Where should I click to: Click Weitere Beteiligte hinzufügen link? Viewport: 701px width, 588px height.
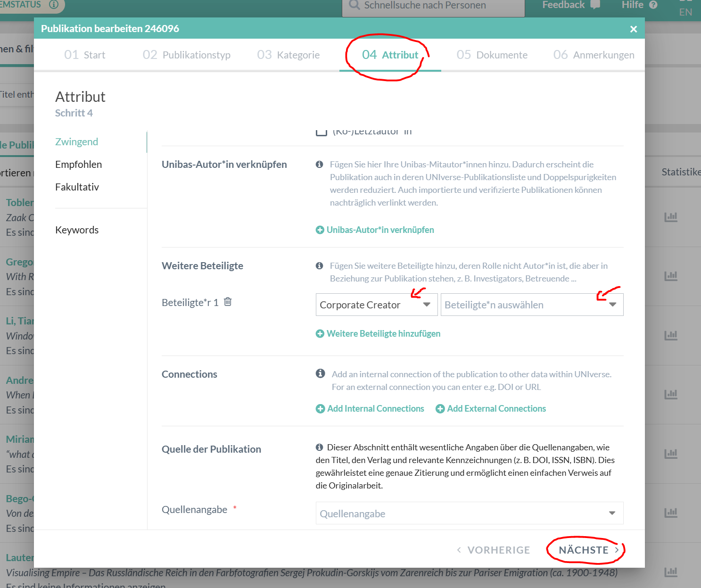pyautogui.click(x=383, y=333)
